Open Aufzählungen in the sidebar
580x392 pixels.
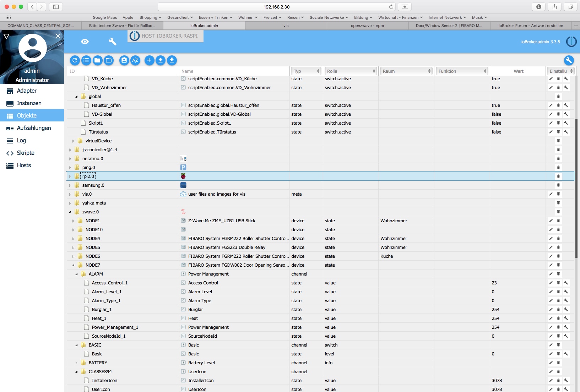[x=32, y=128]
